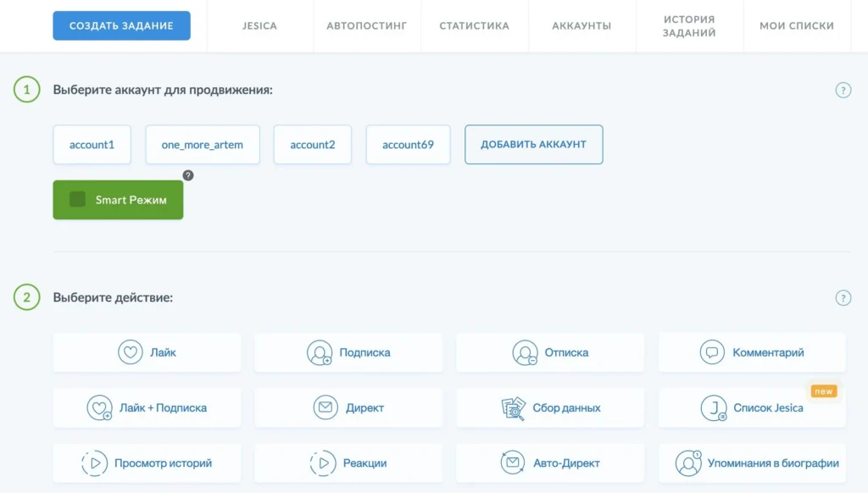Click the data collection icon for Сбор данных

(513, 408)
